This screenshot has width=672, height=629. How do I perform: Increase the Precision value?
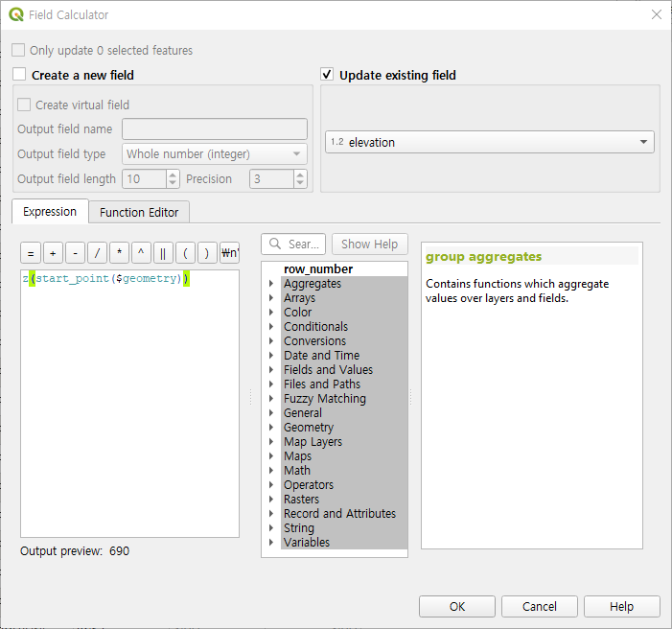(x=300, y=175)
